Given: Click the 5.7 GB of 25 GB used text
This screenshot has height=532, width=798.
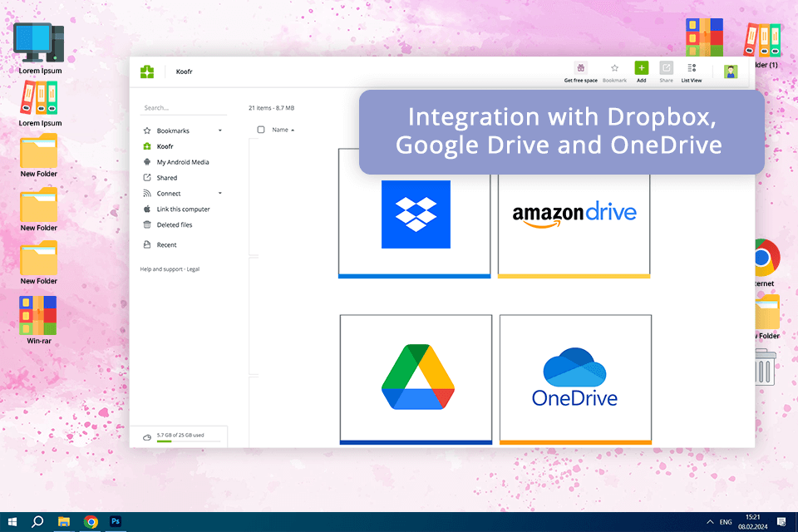Looking at the screenshot, I should click(x=180, y=436).
